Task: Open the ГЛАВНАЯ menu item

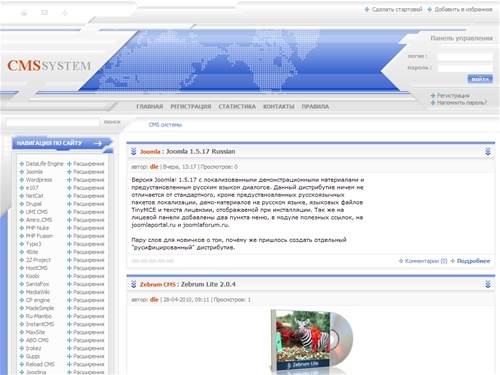Action: [x=150, y=107]
